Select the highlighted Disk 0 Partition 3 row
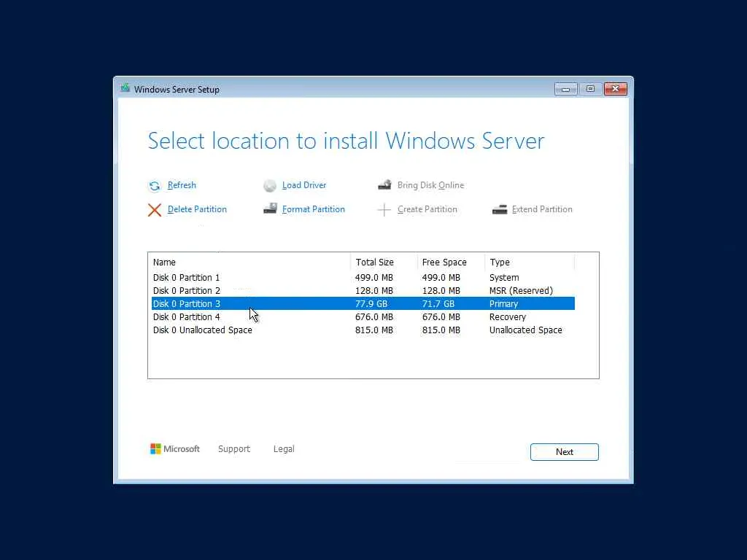 click(363, 303)
